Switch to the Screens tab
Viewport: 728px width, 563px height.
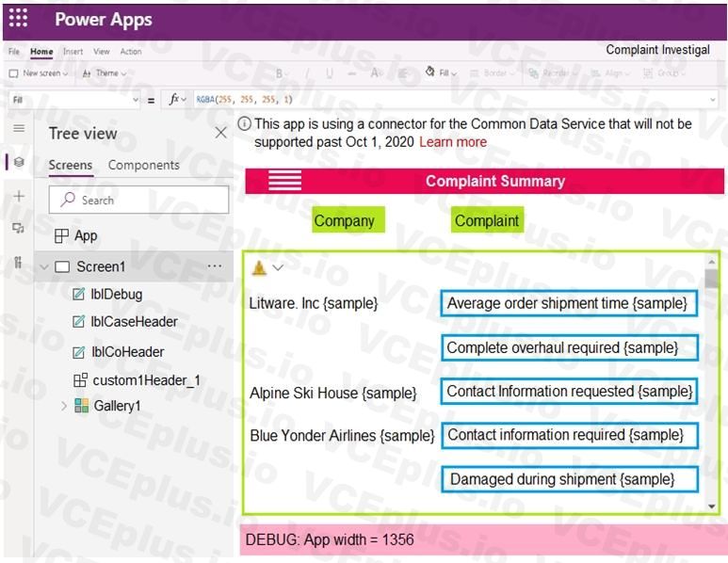[x=71, y=166]
